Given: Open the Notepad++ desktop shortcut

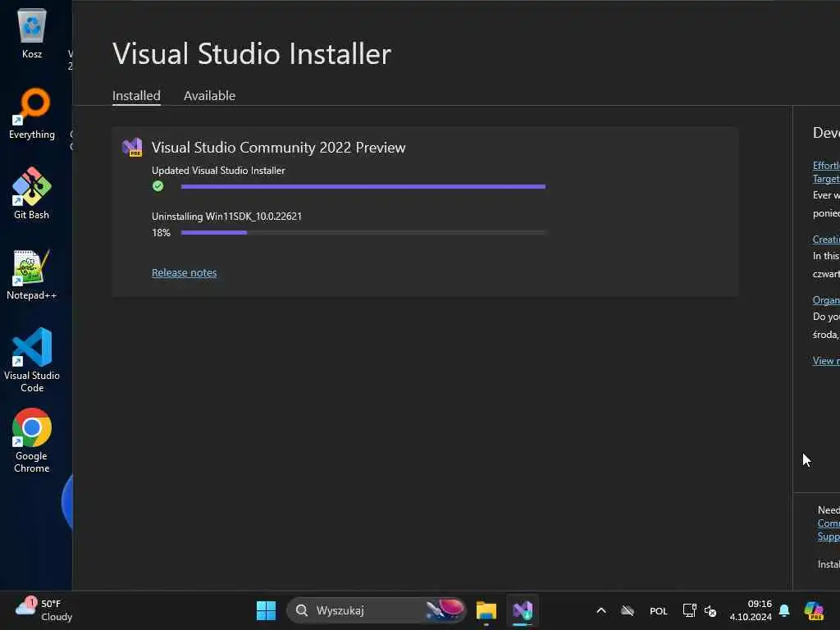Looking at the screenshot, I should (x=32, y=274).
